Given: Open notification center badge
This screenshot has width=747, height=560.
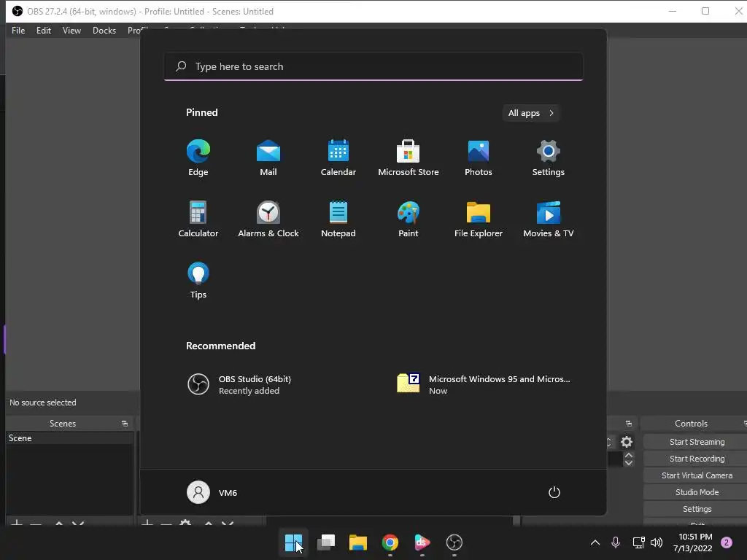Looking at the screenshot, I should coord(727,542).
